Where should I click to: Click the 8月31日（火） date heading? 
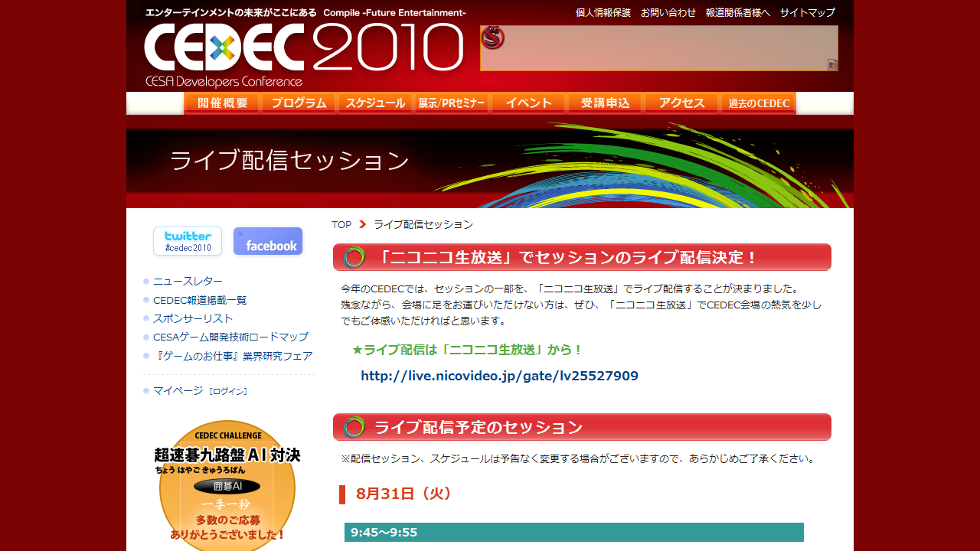pyautogui.click(x=404, y=494)
